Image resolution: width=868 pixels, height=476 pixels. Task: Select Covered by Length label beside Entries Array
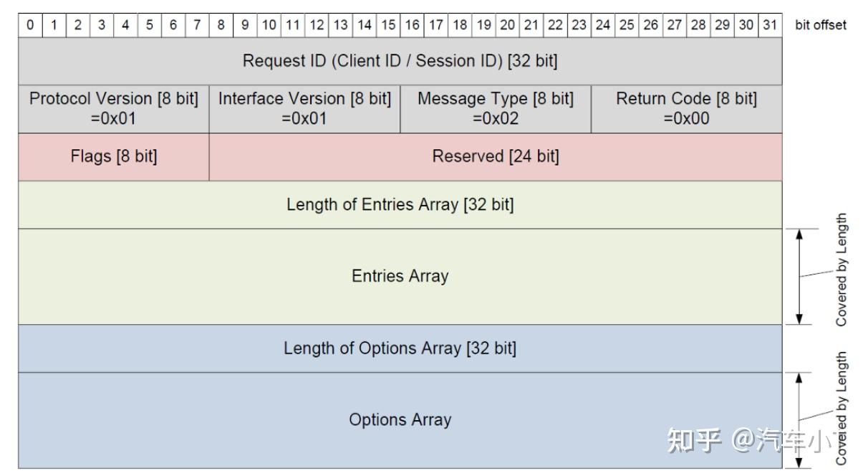coord(842,270)
